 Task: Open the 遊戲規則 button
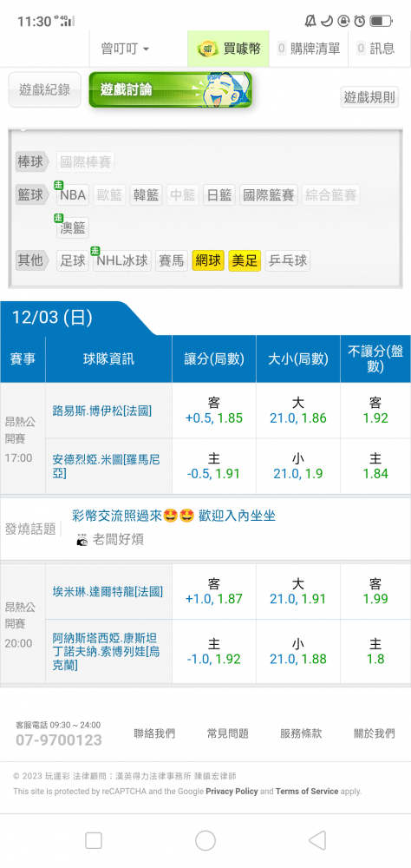[x=369, y=97]
